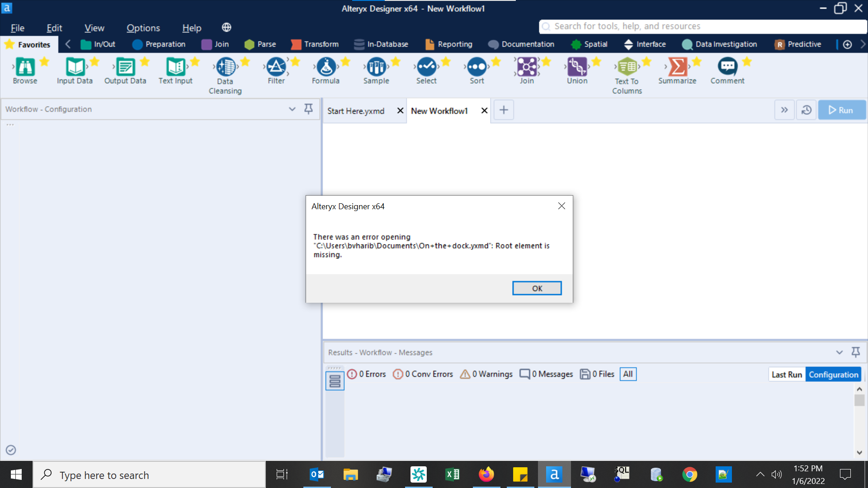Image resolution: width=868 pixels, height=488 pixels.
Task: Click the Run workflow button
Action: (x=841, y=110)
